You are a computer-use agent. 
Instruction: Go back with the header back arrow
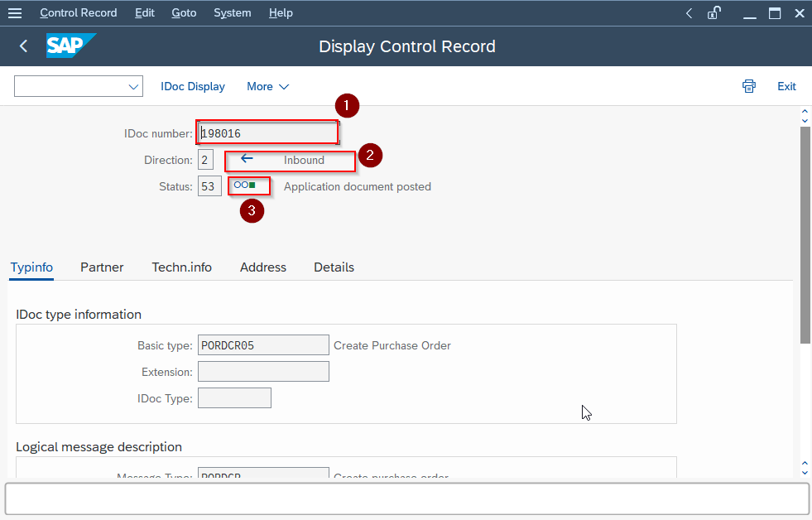point(23,46)
